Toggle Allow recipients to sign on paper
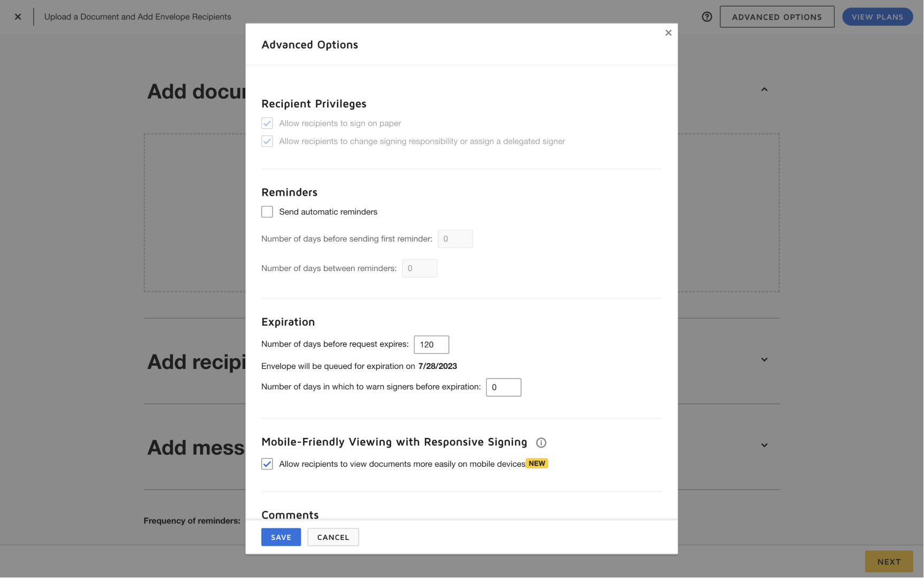924x578 pixels. point(267,123)
